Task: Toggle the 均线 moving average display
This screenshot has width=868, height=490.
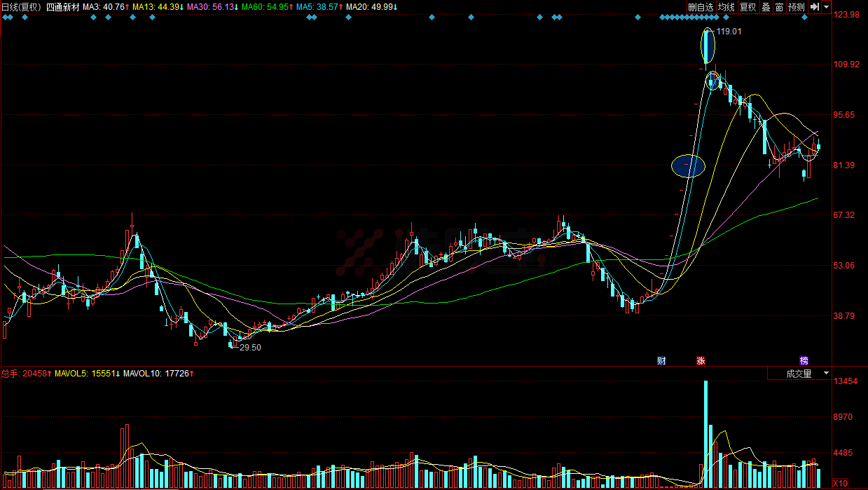Action: coord(726,7)
